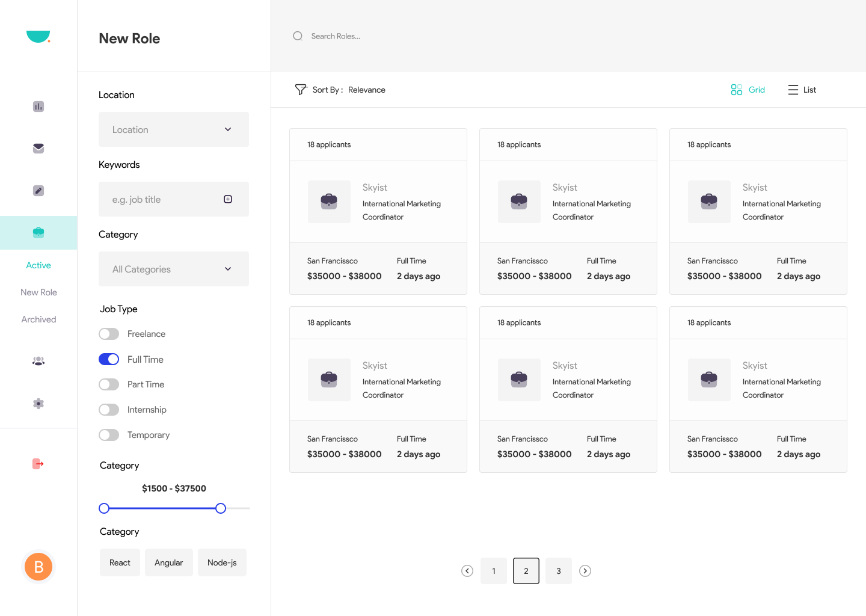Click the right salary range slider handle
The height and width of the screenshot is (616, 866).
[221, 508]
